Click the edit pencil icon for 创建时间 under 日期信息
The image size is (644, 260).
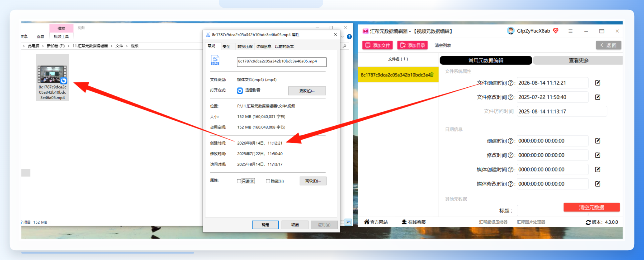[598, 141]
